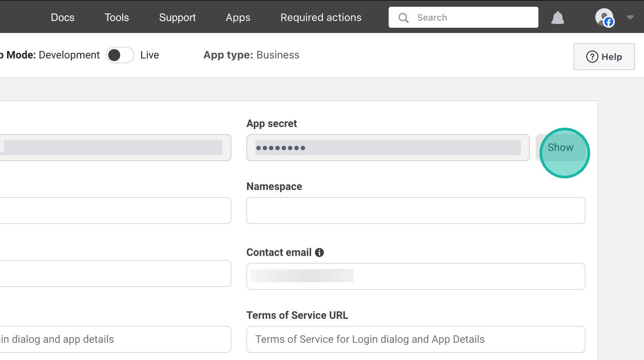Click the Help question mark icon
644x360 pixels.
pos(592,57)
